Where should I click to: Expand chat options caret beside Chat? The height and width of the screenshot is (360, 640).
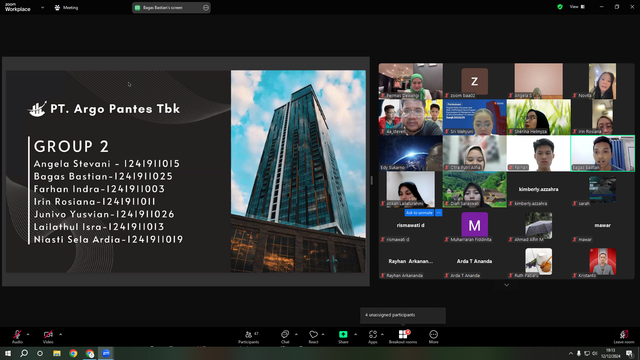296,334
